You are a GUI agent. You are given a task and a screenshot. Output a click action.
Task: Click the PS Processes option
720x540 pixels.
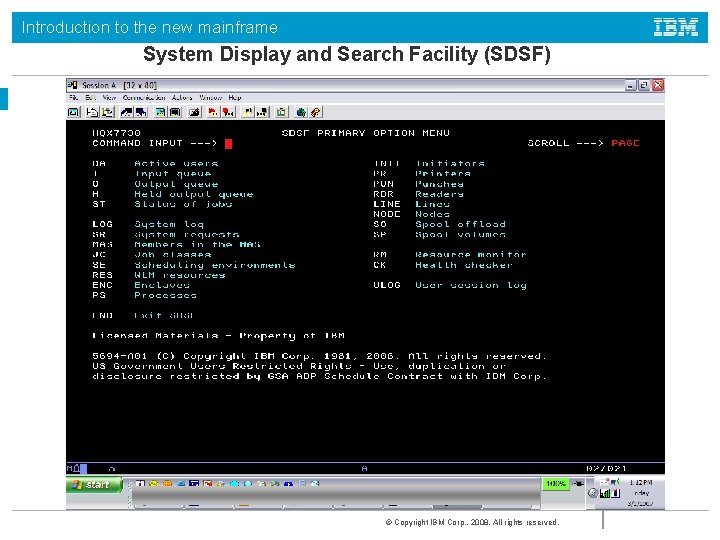pyautogui.click(x=145, y=295)
